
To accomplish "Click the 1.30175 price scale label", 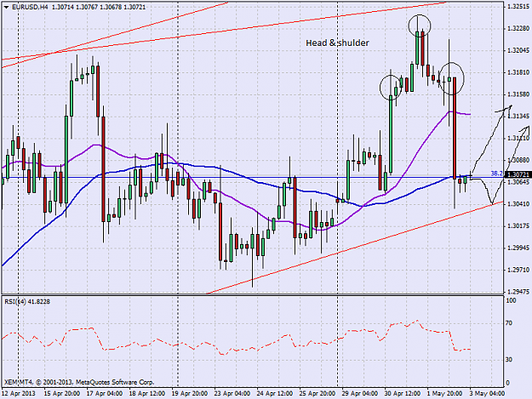I will pyautogui.click(x=518, y=225).
